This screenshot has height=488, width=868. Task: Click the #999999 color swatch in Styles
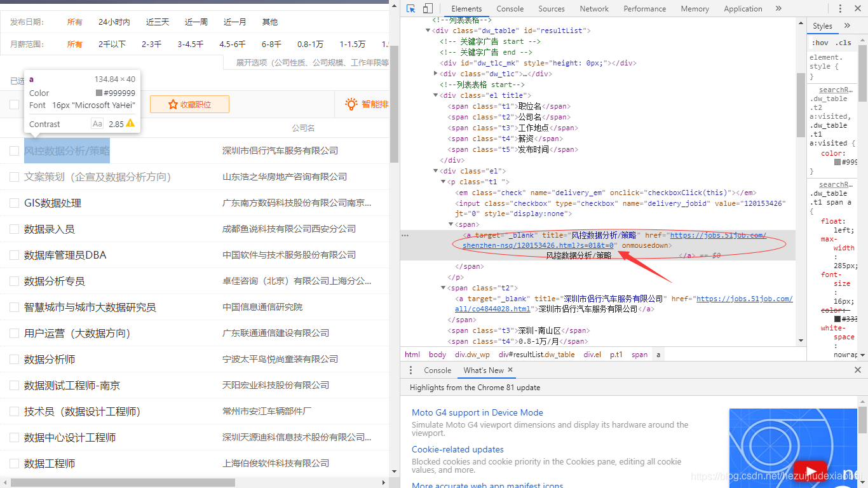click(838, 162)
